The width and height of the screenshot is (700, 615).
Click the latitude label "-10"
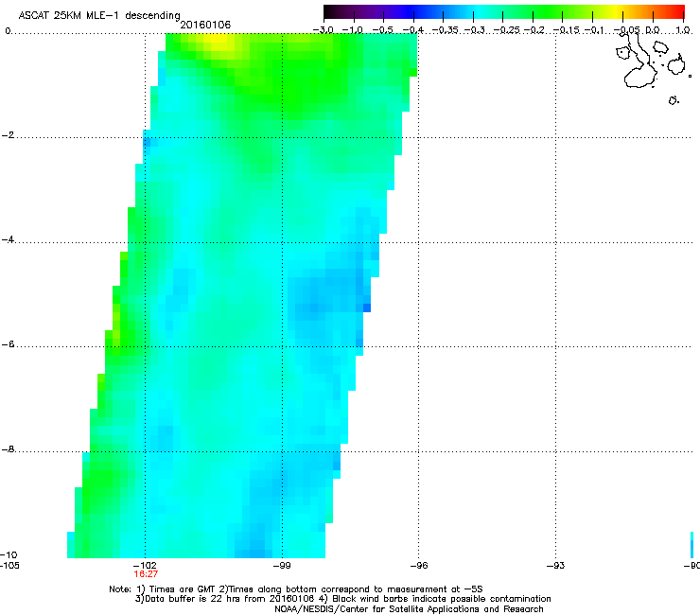9,554
